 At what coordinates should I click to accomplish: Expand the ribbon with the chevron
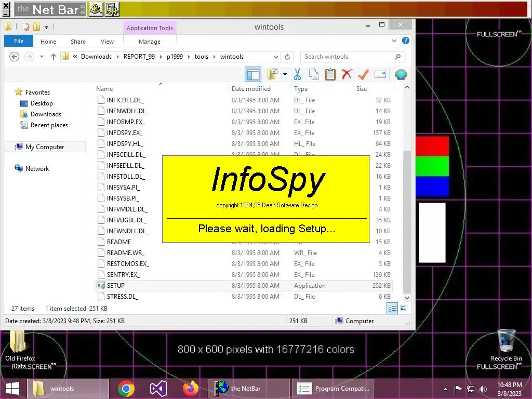point(394,41)
